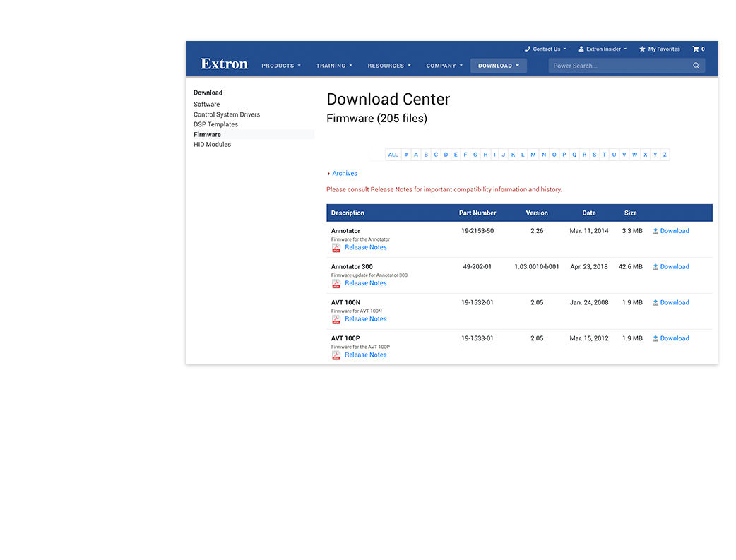
Task: Open Release Notes for AVT 100P
Action: (366, 355)
